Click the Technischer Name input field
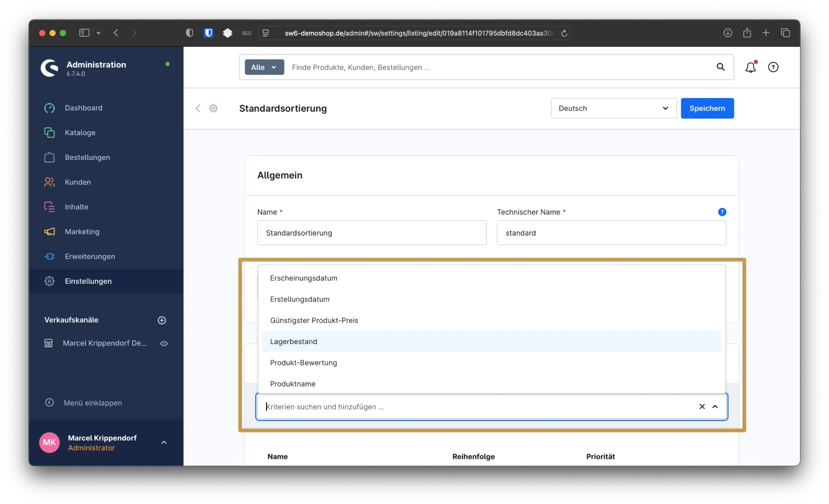 click(x=611, y=233)
